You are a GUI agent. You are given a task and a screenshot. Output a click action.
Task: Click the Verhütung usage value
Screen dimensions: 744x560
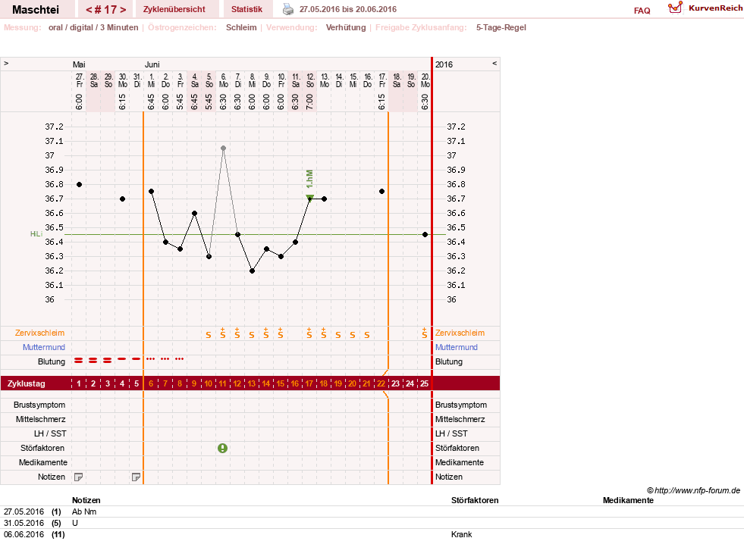click(x=346, y=27)
